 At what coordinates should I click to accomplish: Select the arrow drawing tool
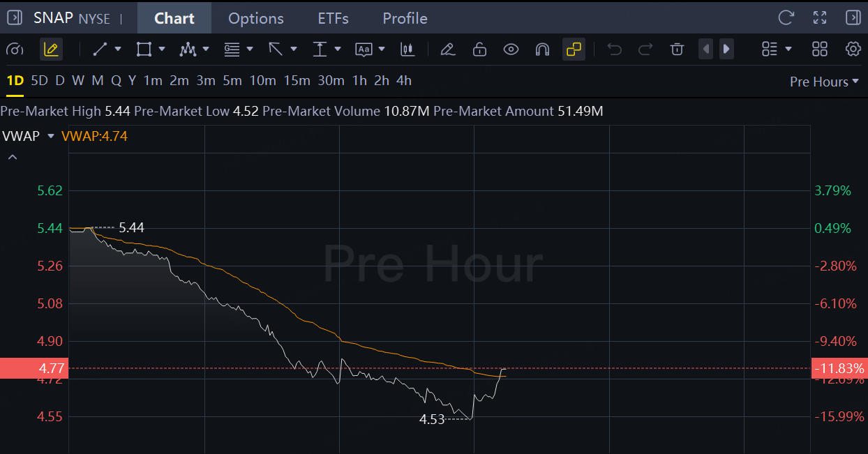point(276,49)
